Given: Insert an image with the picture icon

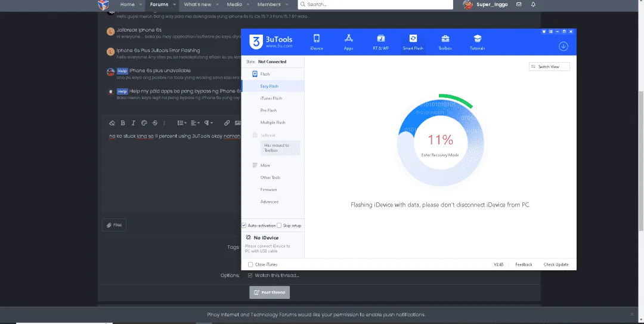Looking at the screenshot, I should [237, 123].
